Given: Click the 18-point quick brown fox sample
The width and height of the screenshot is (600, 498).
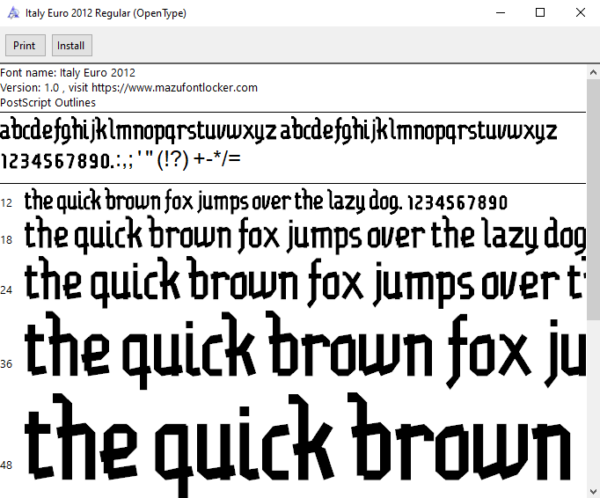Looking at the screenshot, I should click(305, 235).
